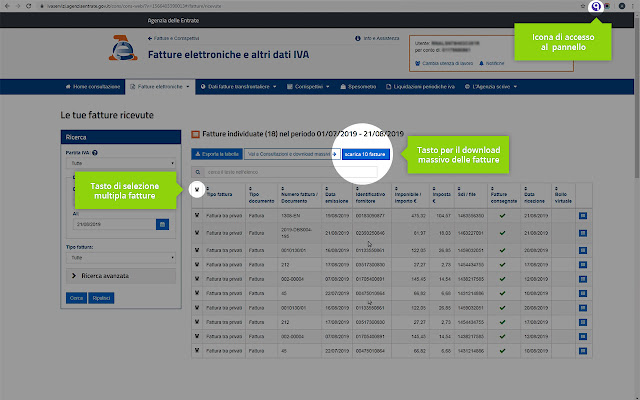Go to Home consultazione
Viewport: 640px width, 400px height.
pos(93,87)
